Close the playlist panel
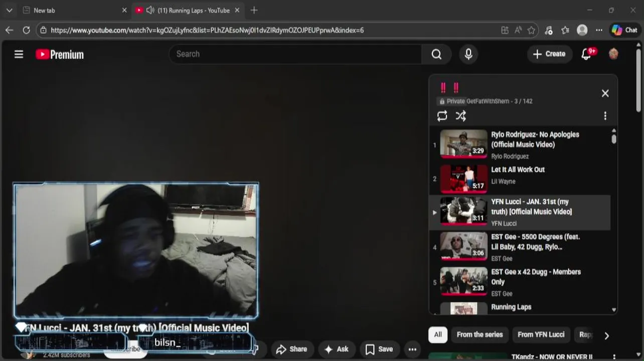Image resolution: width=644 pixels, height=361 pixels. coord(605,93)
